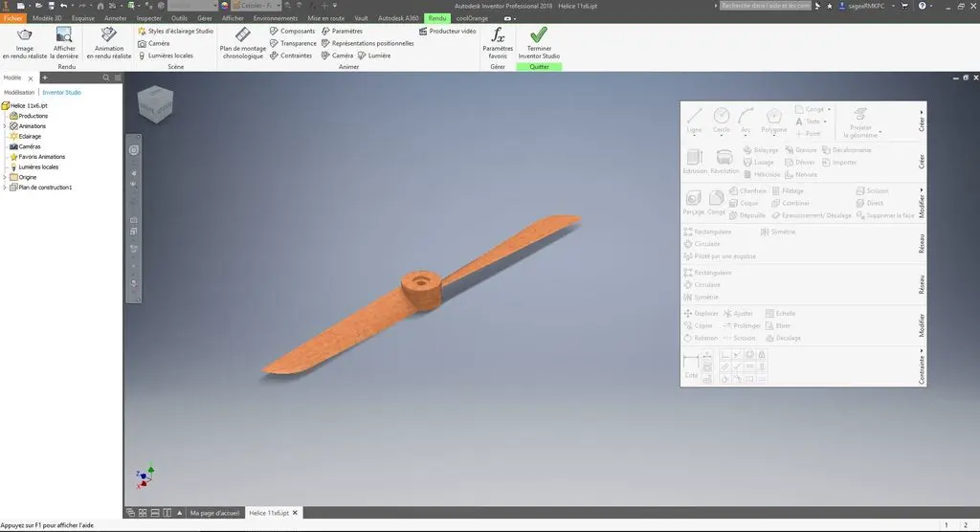Screen dimensions: 980x532
Task: Click the Caméra tool in the Scène group
Action: coord(154,43)
